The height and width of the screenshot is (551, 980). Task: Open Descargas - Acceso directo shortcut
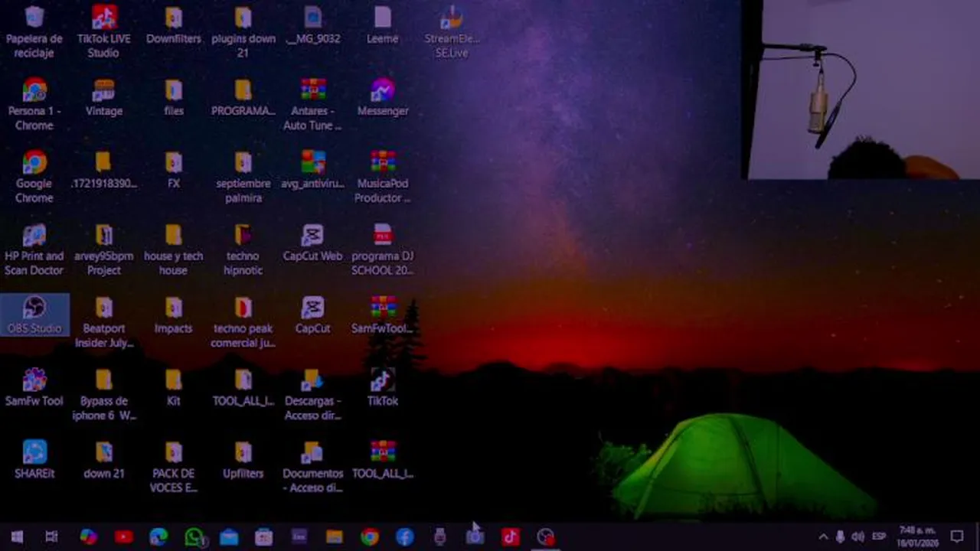pos(312,395)
